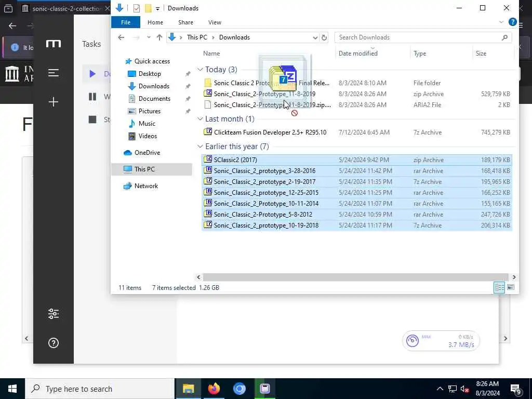The height and width of the screenshot is (399, 532).
Task: Click the horizontal scrollbar in file list
Action: [355, 277]
